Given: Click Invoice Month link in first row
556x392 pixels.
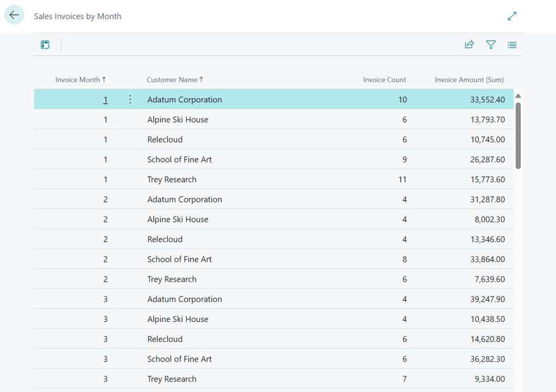Looking at the screenshot, I should 105,100.
